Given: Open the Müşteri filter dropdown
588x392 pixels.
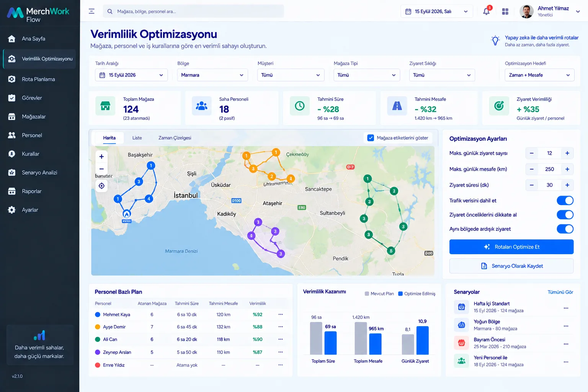Looking at the screenshot, I should [291, 75].
